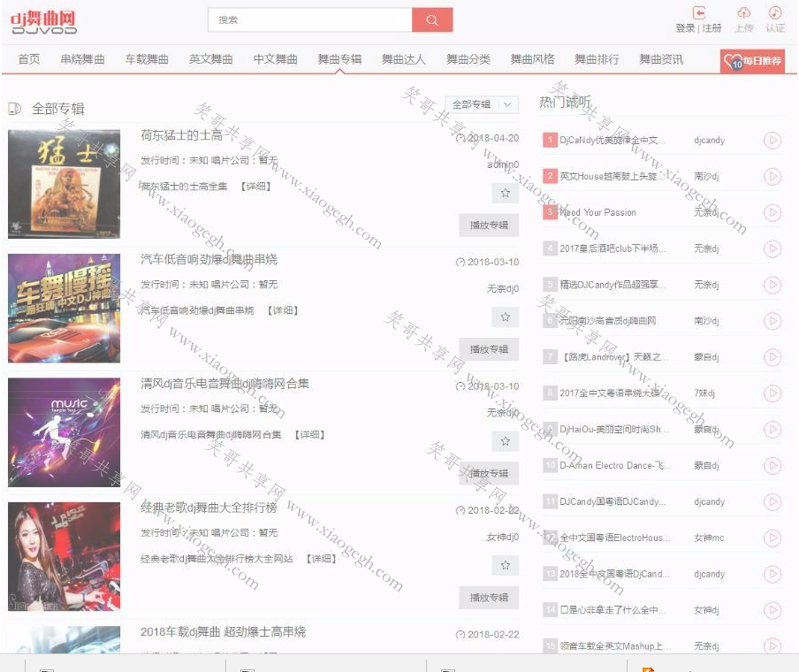Open the Need Your Passion song title
The image size is (799, 672).
(x=597, y=212)
